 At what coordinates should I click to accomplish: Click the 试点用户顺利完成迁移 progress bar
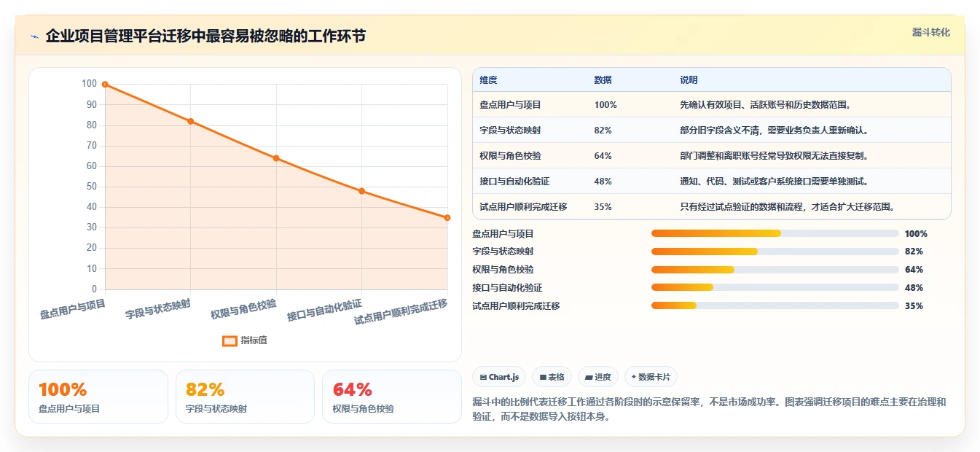775,305
